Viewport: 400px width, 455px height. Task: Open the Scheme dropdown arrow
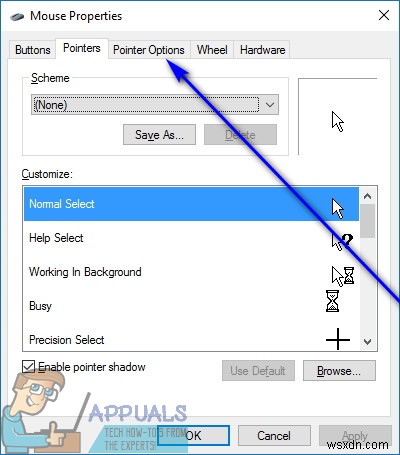point(270,105)
